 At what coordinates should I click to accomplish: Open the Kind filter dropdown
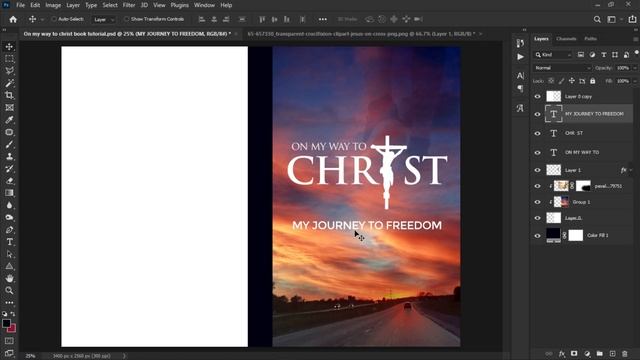(553, 55)
